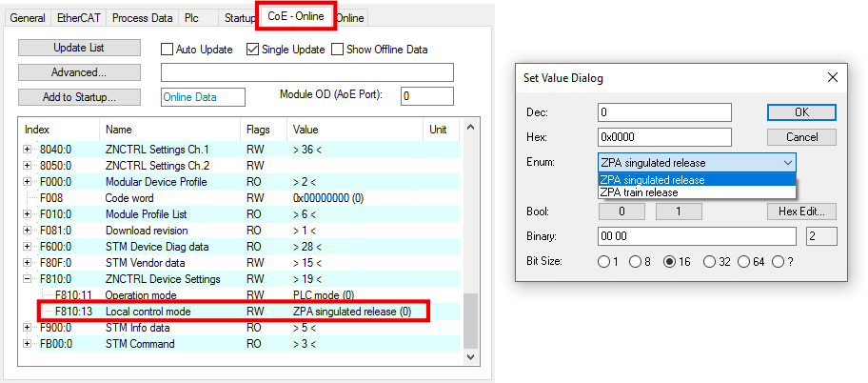Confirm with the OK button
868x383 pixels.
click(x=801, y=112)
